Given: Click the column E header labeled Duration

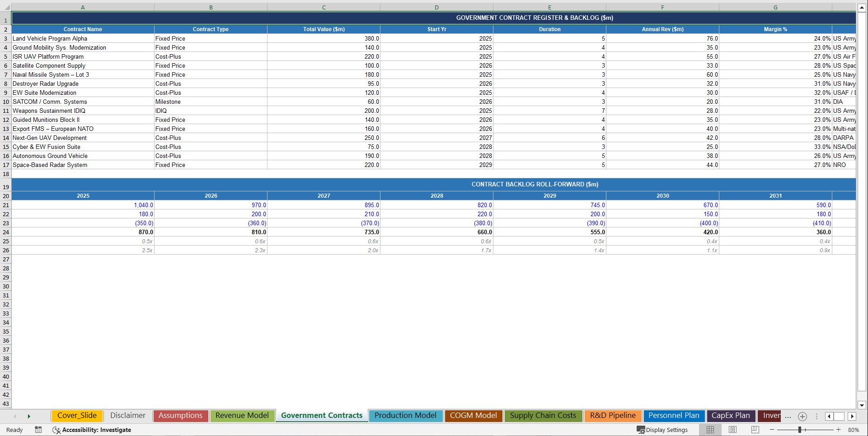Looking at the screenshot, I should click(x=549, y=7).
